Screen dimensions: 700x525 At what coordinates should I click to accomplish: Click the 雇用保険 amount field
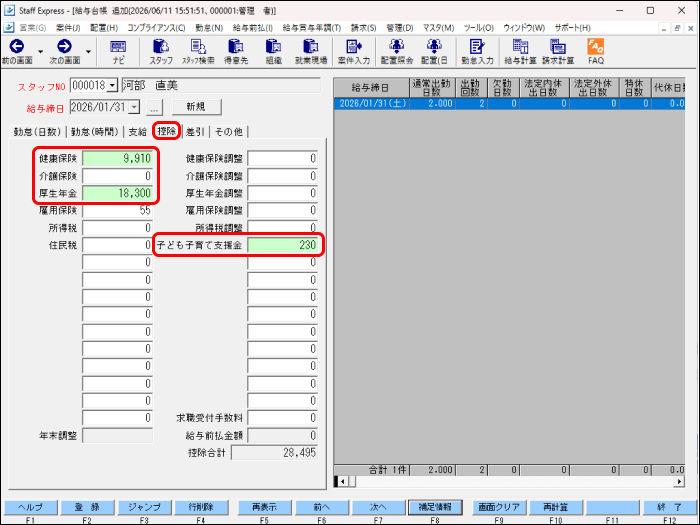[x=117, y=211]
